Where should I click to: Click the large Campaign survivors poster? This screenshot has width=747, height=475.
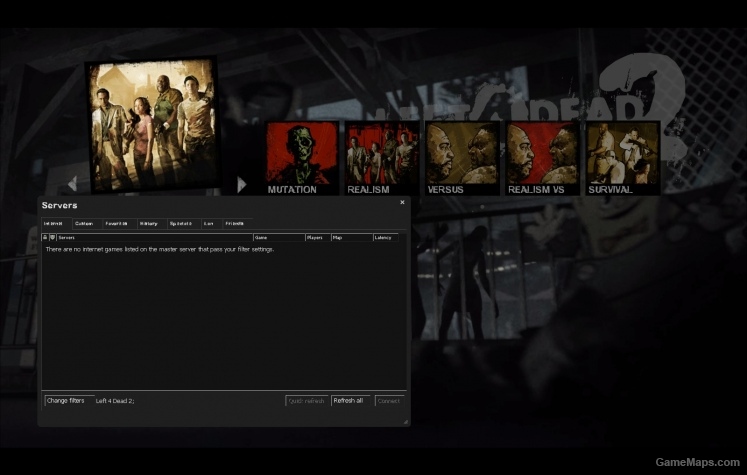click(152, 123)
